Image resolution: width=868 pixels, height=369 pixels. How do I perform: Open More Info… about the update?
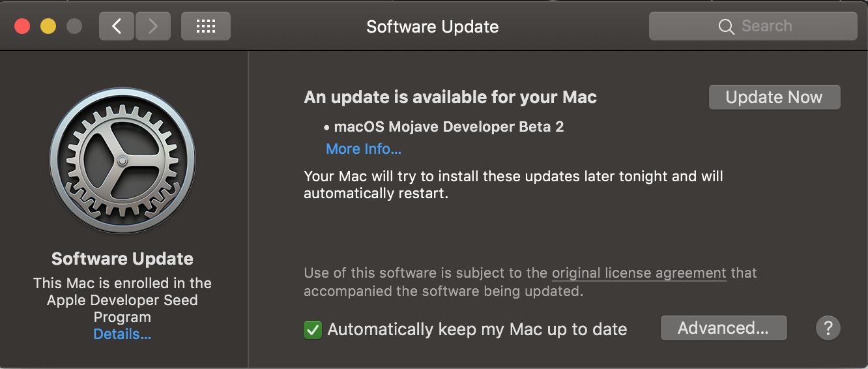tap(364, 149)
